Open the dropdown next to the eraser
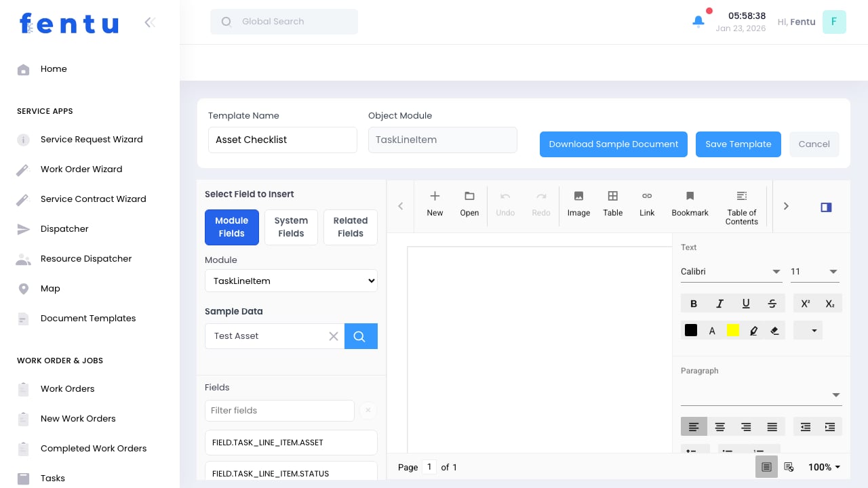 808,331
